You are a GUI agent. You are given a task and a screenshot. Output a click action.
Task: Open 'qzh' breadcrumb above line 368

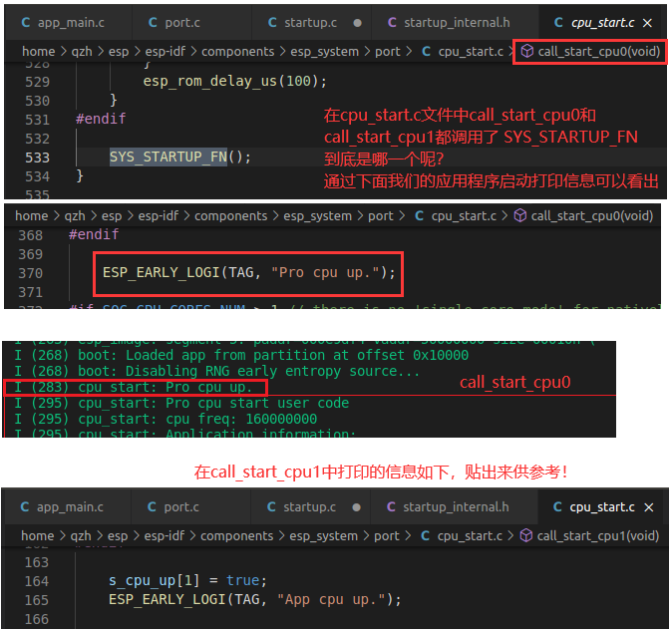tap(75, 216)
